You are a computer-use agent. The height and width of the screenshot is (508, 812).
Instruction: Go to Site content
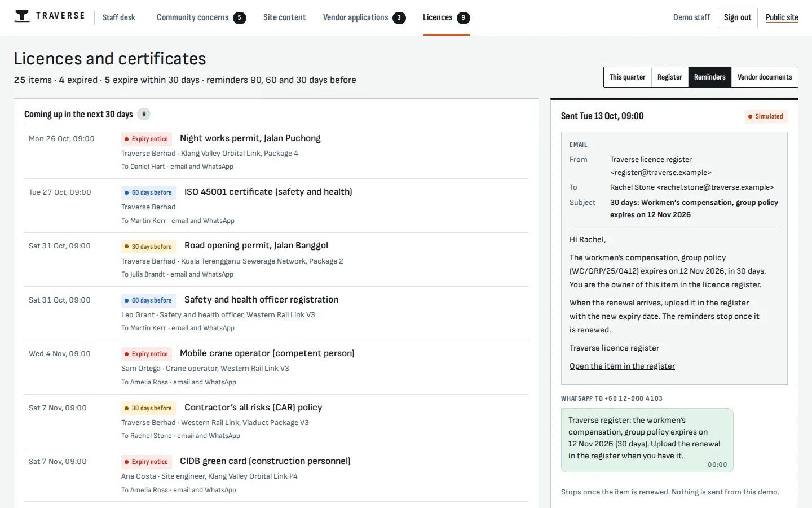coord(285,17)
